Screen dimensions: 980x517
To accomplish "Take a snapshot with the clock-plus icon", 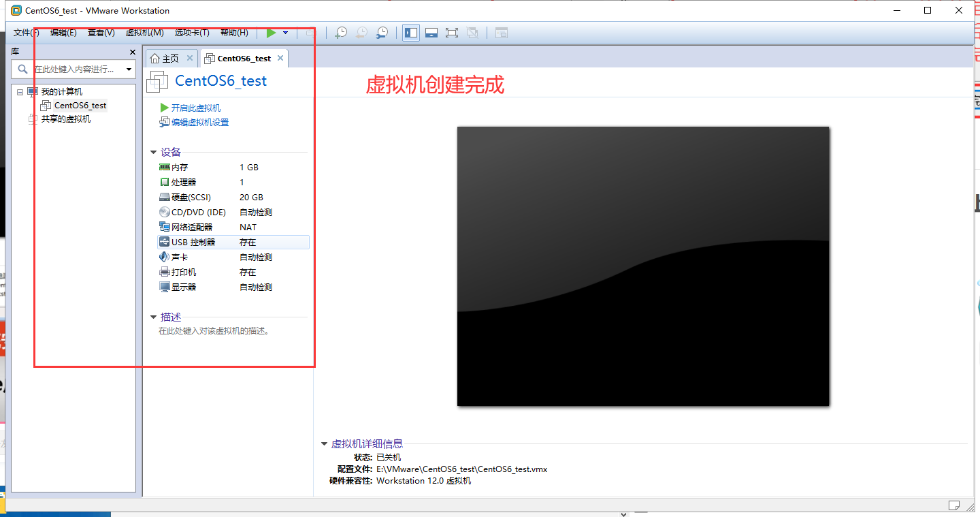I will coord(341,33).
